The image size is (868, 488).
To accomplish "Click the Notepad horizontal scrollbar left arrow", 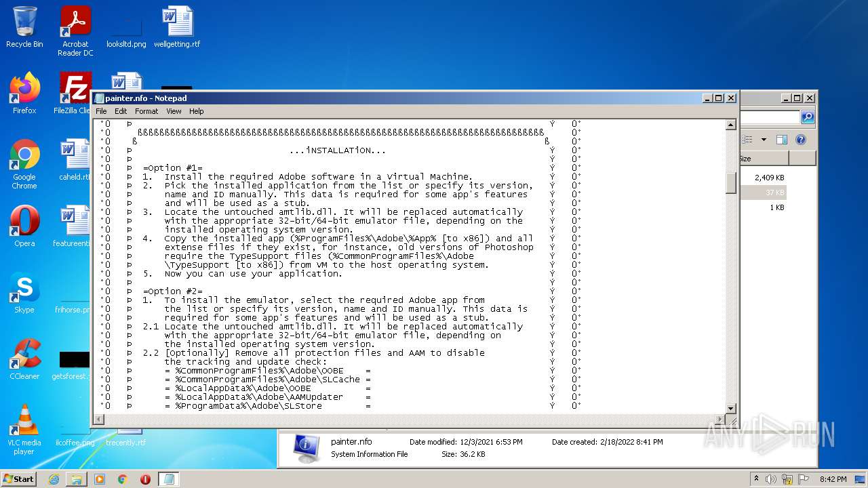I will [x=99, y=420].
